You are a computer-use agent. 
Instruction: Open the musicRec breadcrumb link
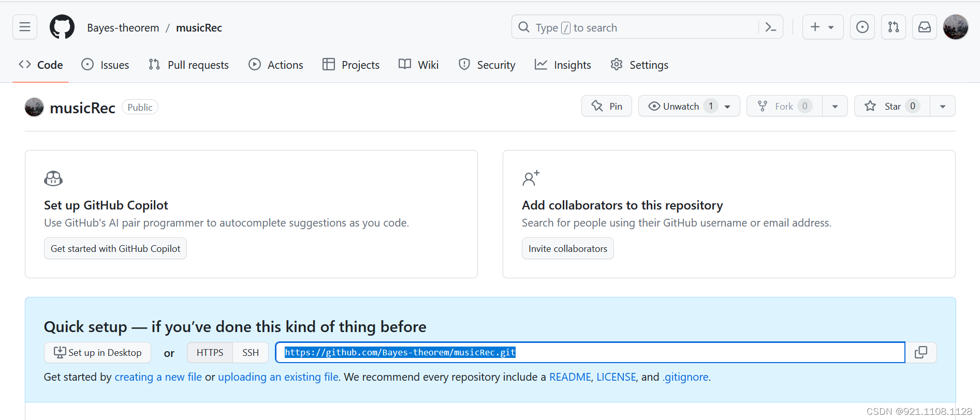coord(199,27)
